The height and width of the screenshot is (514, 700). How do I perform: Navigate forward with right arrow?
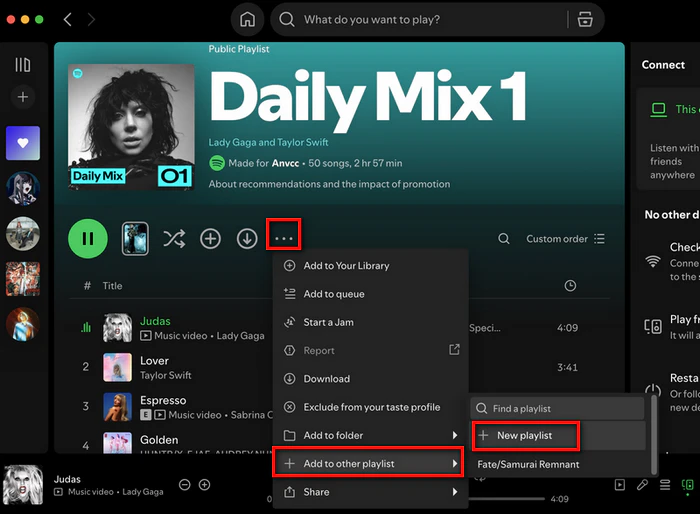point(91,20)
